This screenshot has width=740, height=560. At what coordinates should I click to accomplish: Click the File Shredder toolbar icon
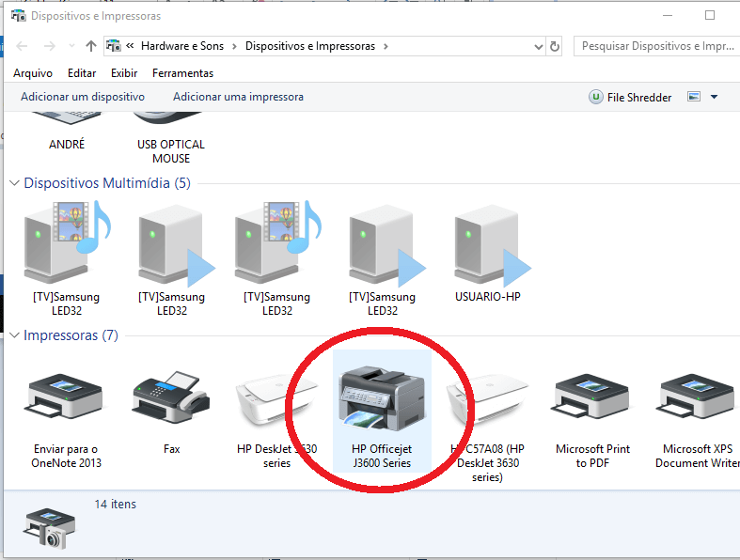click(596, 97)
